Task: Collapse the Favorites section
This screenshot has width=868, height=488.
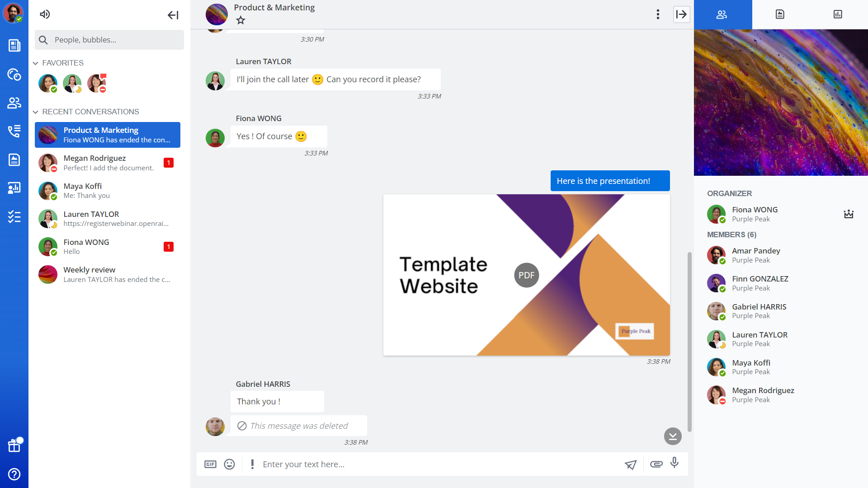Action: click(35, 63)
